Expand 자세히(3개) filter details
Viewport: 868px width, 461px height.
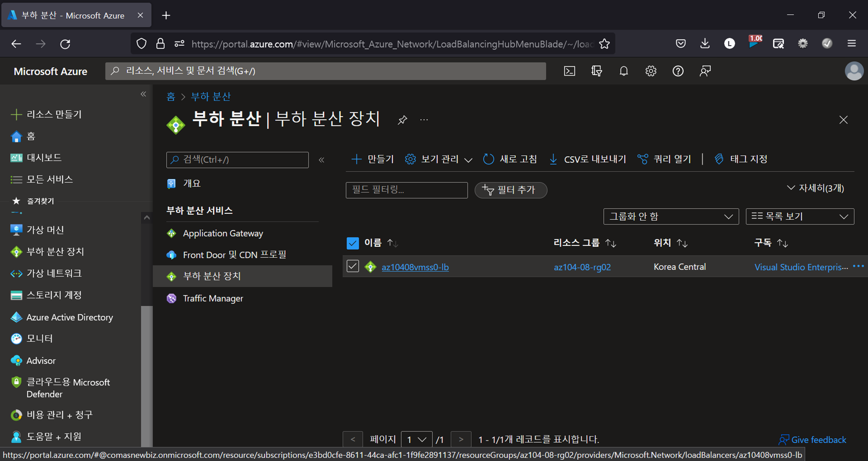pyautogui.click(x=815, y=188)
